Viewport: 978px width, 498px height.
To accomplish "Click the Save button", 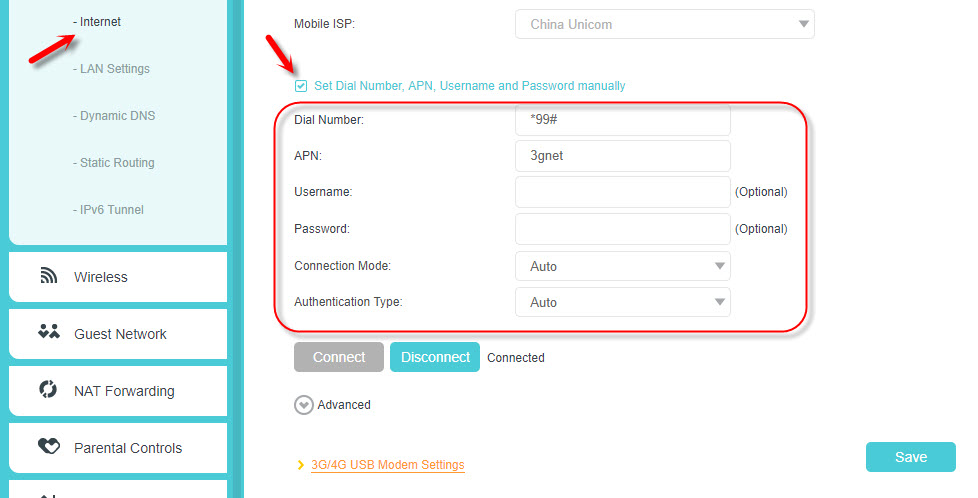I will [x=911, y=457].
